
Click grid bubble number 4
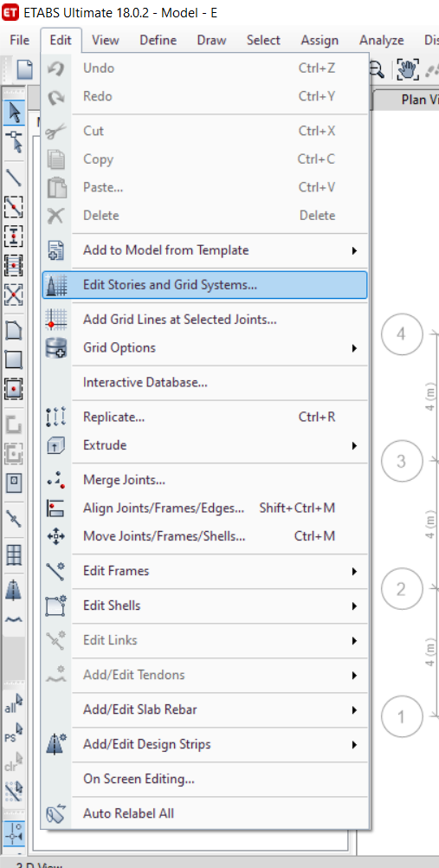click(402, 334)
